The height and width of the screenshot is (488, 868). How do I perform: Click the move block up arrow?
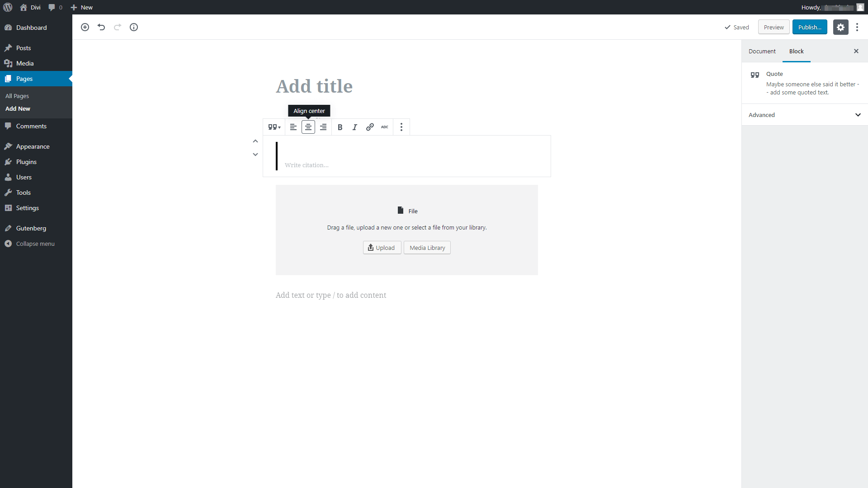tap(255, 141)
